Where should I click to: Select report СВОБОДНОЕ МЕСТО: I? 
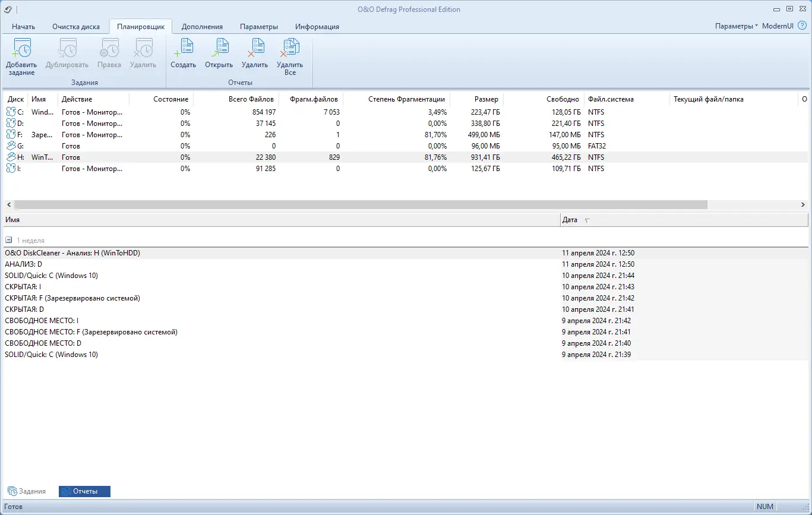(406, 321)
